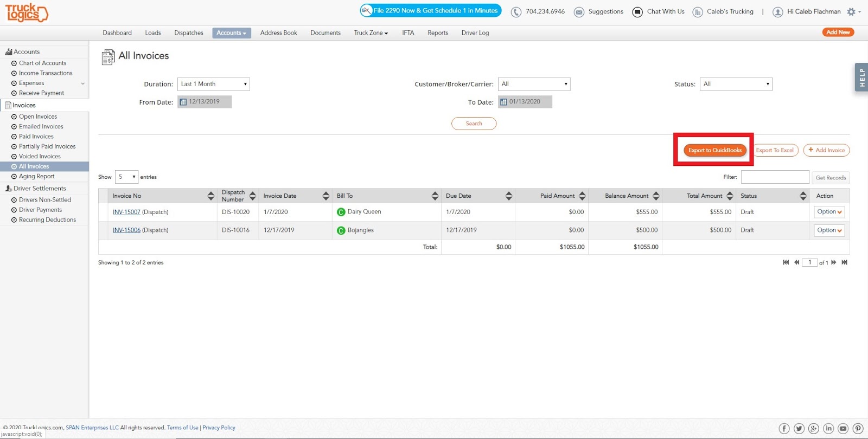Open the Loads menu item
This screenshot has width=868, height=439.
coord(153,33)
